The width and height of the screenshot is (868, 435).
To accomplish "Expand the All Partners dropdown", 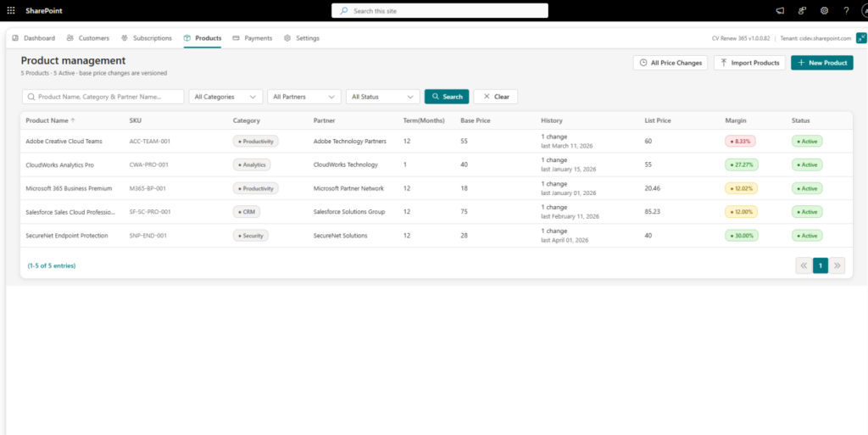I will (304, 97).
